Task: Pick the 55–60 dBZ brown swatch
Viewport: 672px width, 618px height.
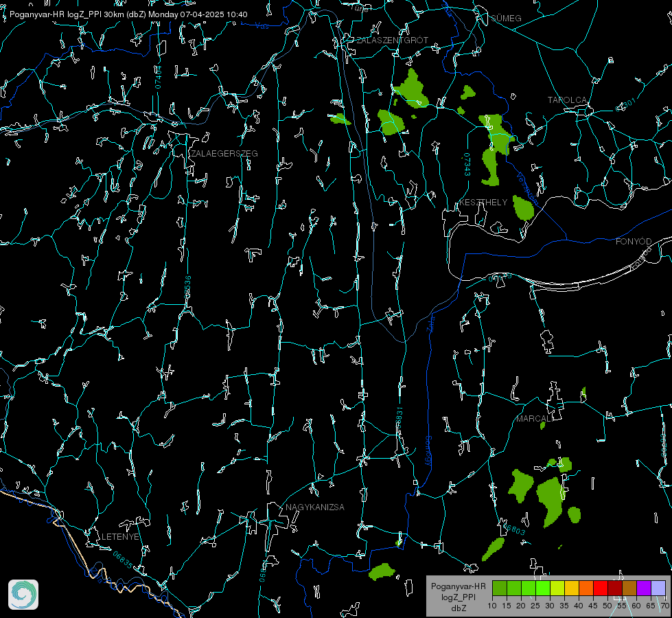Action: [629, 588]
